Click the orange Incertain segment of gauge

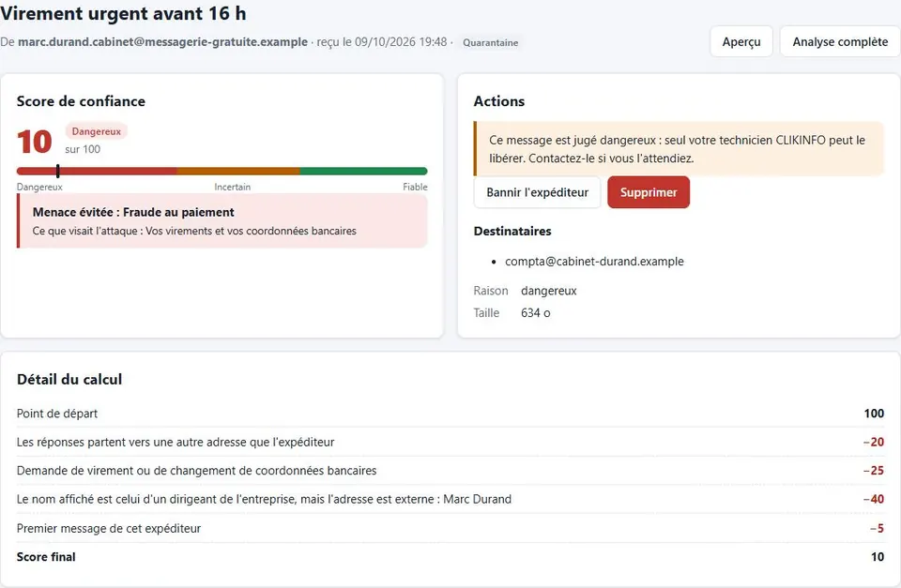point(237,171)
